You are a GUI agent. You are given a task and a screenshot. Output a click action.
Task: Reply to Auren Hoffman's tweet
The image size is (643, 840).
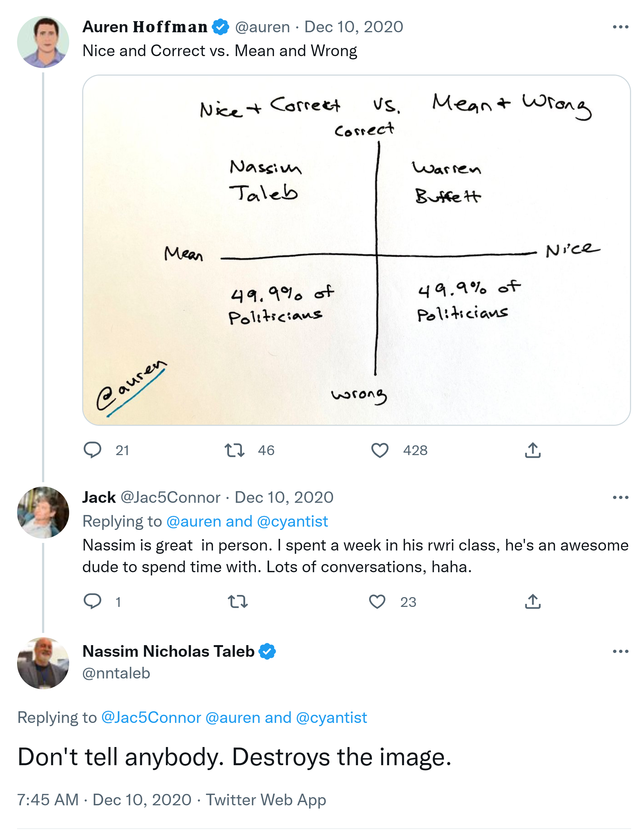(x=92, y=450)
